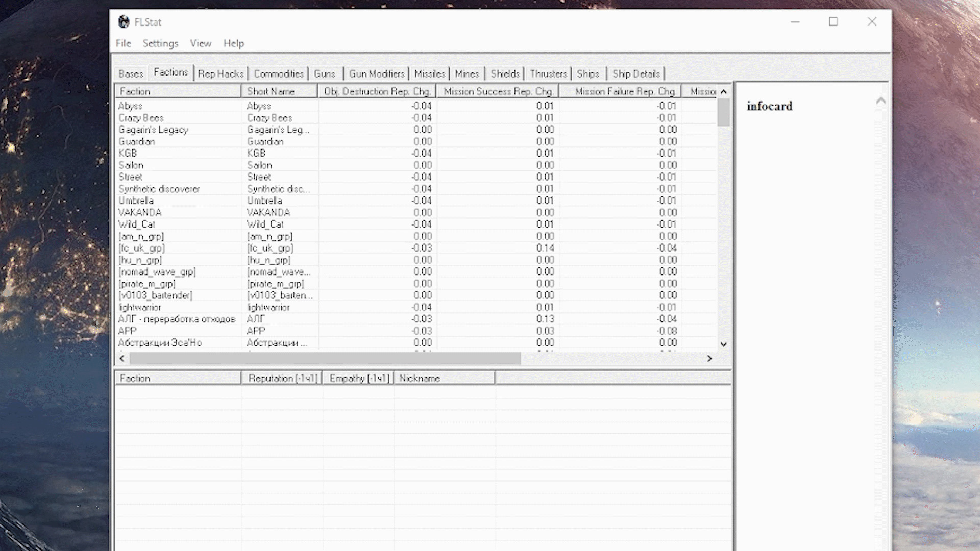980x551 pixels.
Task: Select the [fc_uk_grp] faction row
Action: 416,248
